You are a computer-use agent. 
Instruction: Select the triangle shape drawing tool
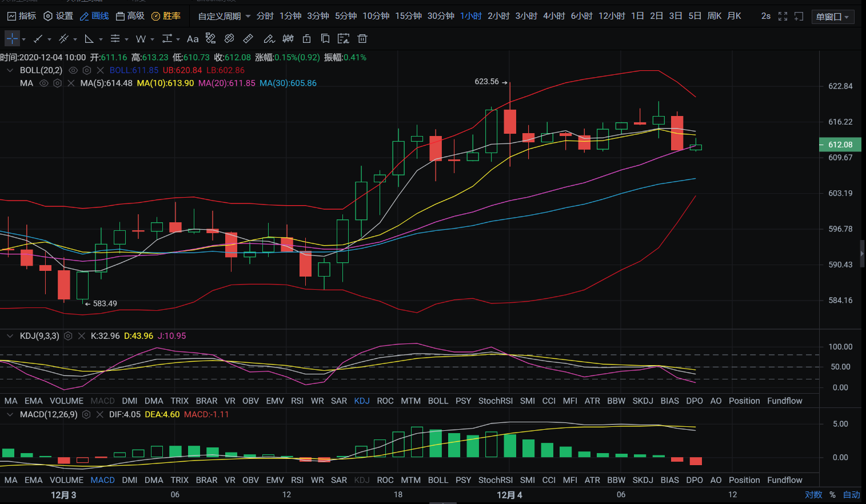89,39
